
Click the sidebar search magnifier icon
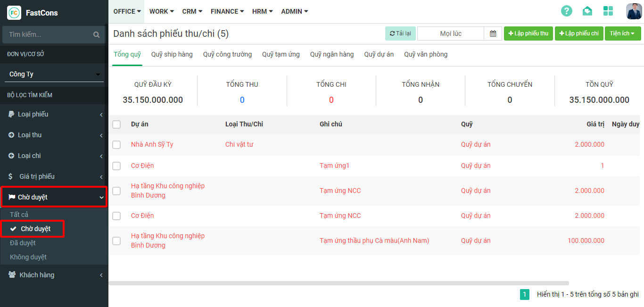click(97, 34)
